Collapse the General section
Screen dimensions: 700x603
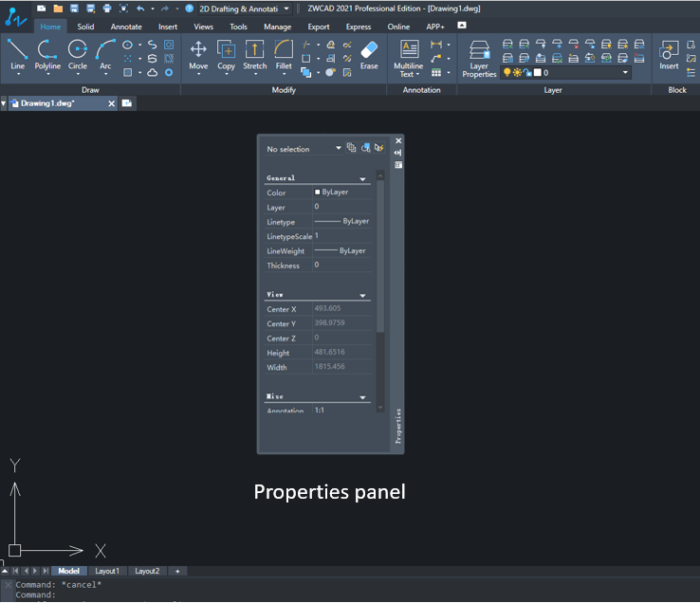(362, 178)
